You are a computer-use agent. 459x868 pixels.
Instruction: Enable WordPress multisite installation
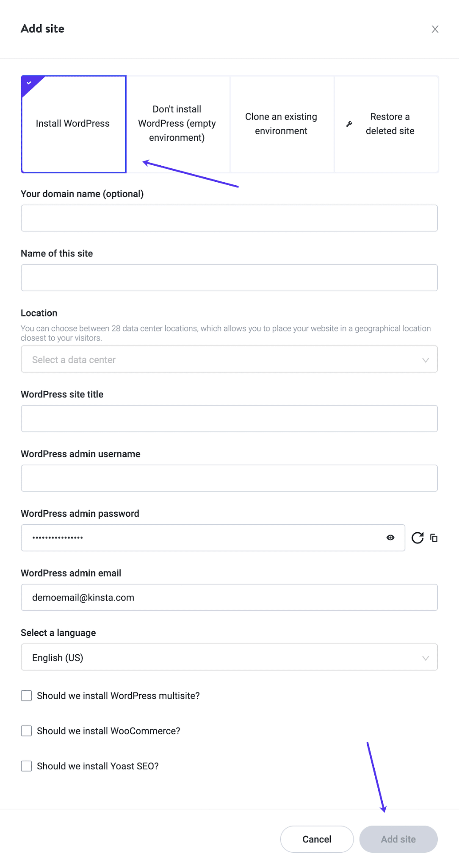(x=26, y=695)
